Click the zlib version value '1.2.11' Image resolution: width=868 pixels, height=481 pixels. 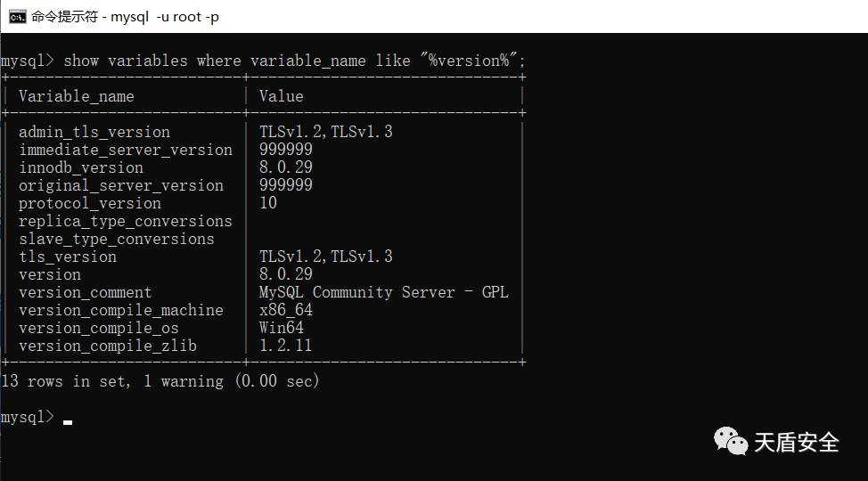286,346
